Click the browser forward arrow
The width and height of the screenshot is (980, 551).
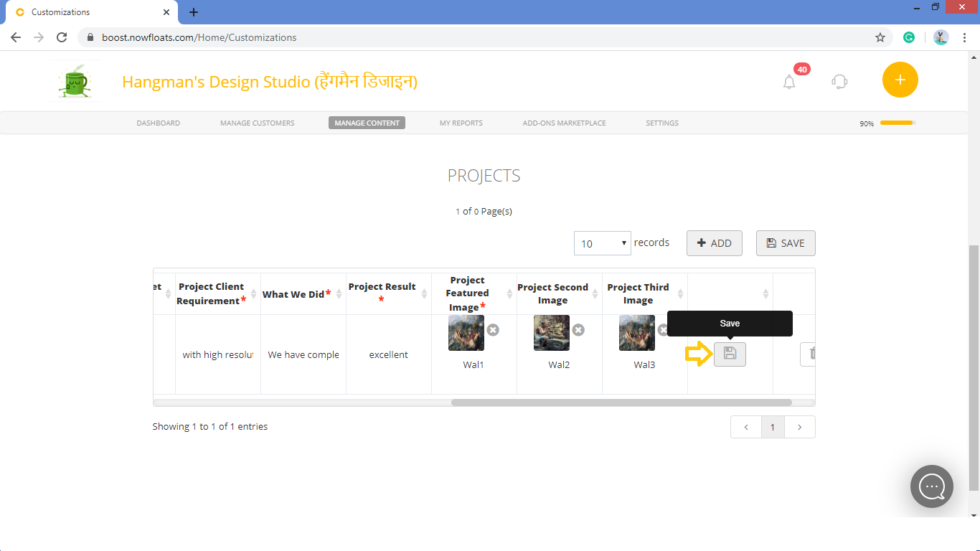(39, 37)
